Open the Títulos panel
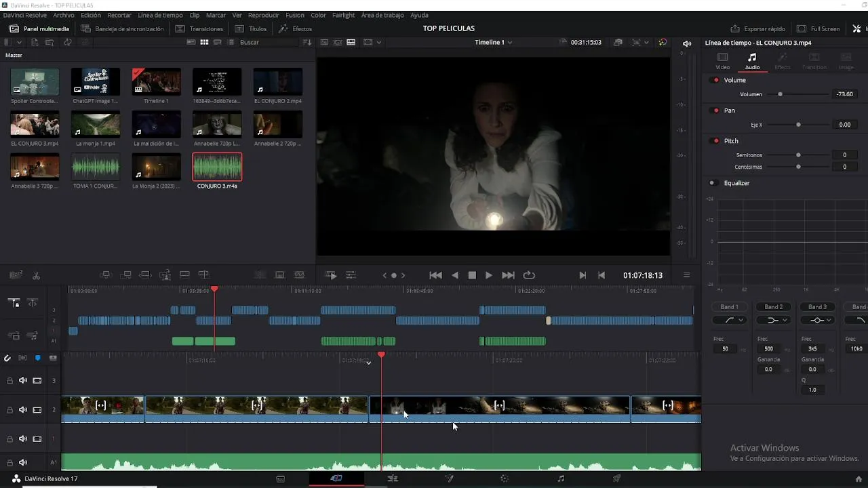 click(x=251, y=29)
